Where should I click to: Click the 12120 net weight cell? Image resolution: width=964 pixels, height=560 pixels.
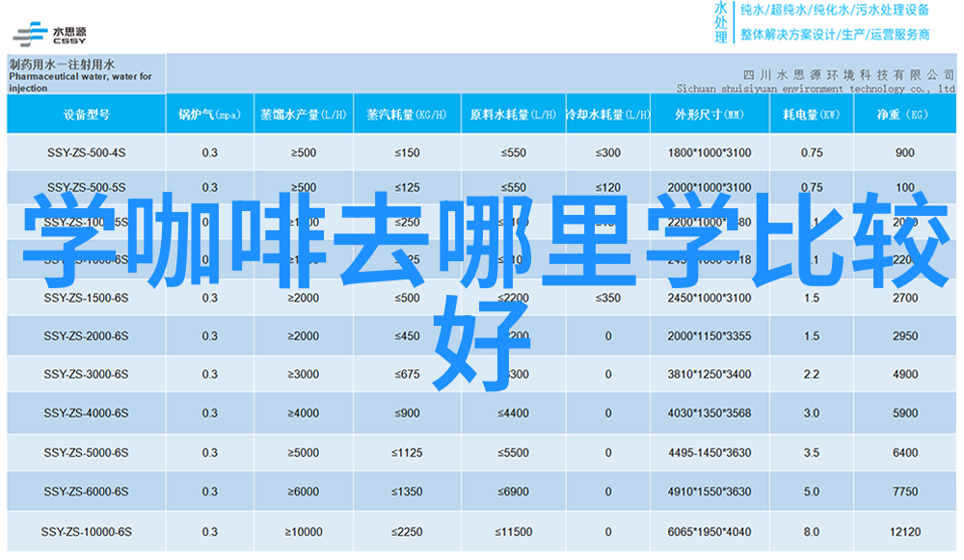905,532
